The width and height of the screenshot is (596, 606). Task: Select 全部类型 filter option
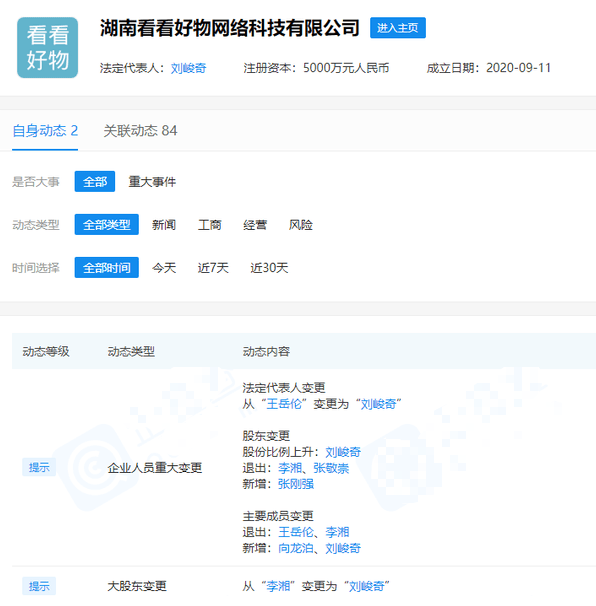tap(107, 225)
